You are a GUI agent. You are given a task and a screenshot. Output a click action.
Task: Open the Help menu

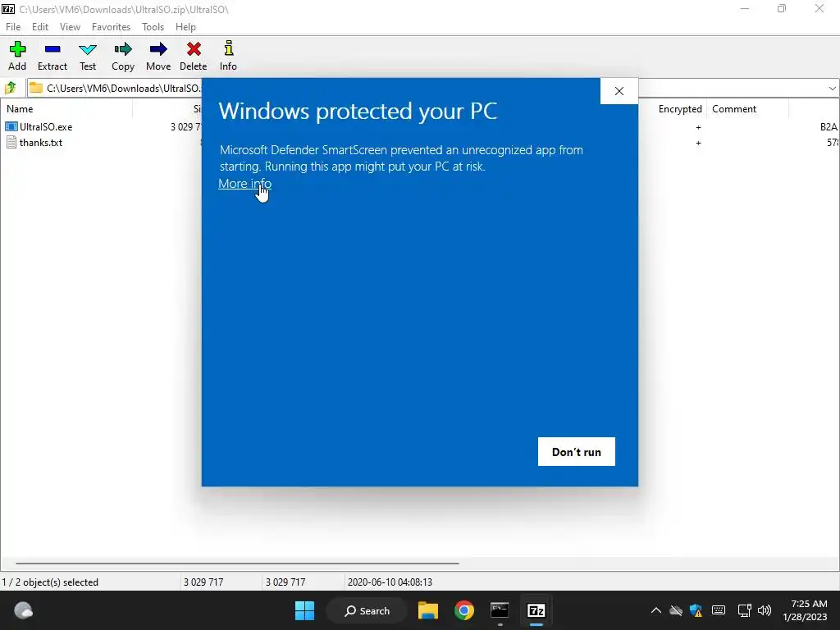185,27
